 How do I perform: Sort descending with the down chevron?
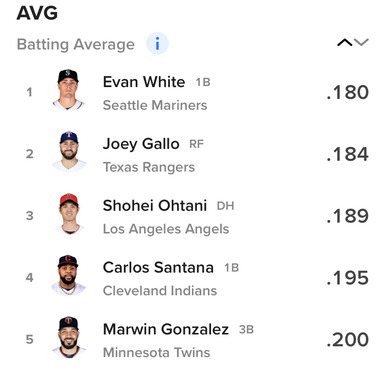(361, 42)
